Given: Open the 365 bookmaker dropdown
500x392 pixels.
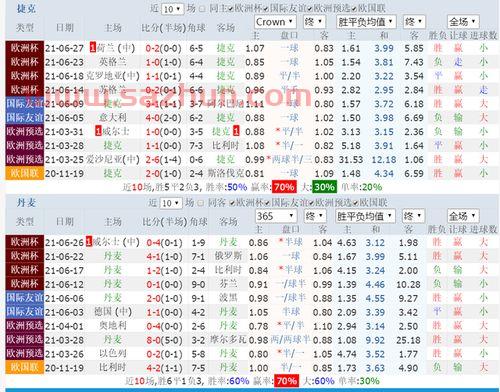Looking at the screenshot, I should tap(276, 216).
